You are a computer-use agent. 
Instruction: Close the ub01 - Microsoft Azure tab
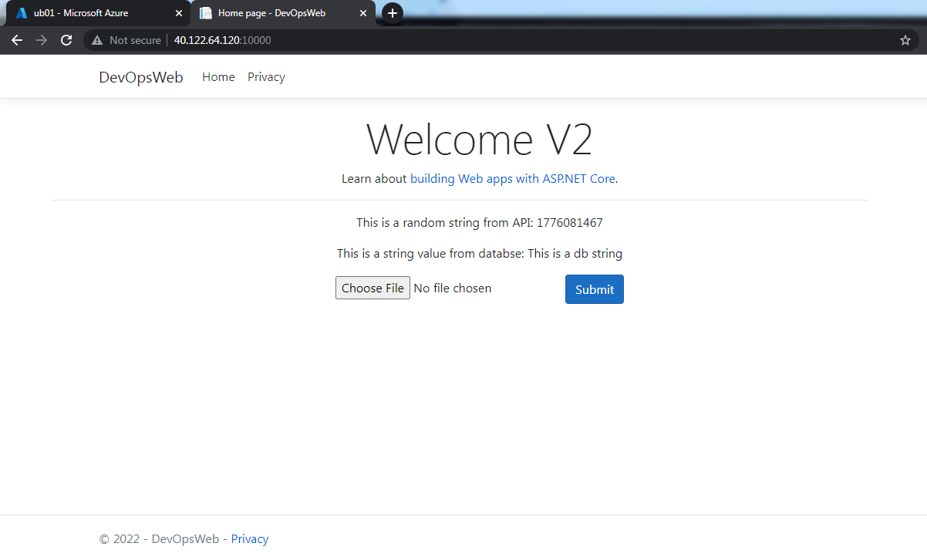pos(179,13)
